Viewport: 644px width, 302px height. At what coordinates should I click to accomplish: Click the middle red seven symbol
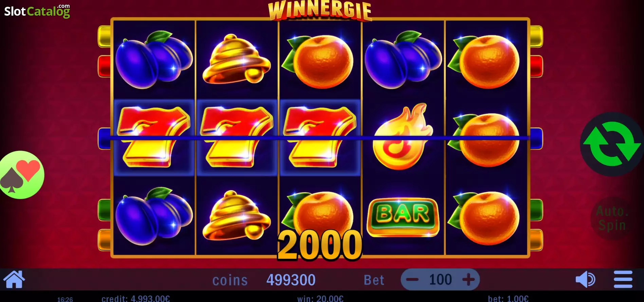(237, 137)
